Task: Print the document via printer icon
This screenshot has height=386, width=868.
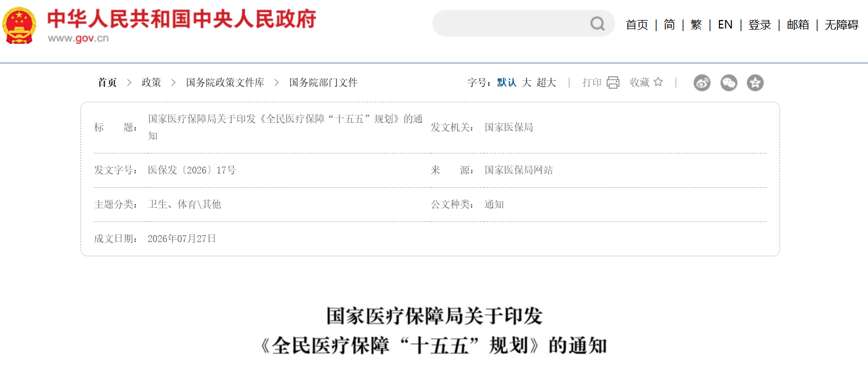Action: 613,82
